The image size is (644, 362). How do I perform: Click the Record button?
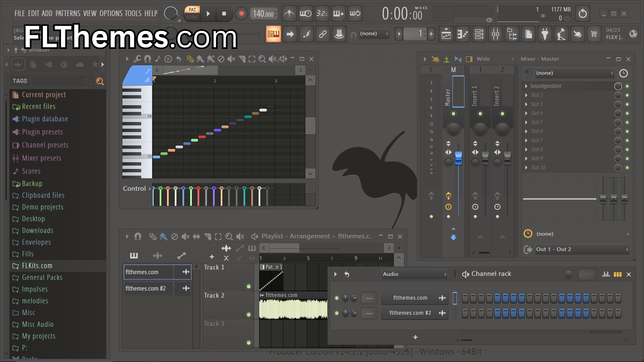[241, 14]
